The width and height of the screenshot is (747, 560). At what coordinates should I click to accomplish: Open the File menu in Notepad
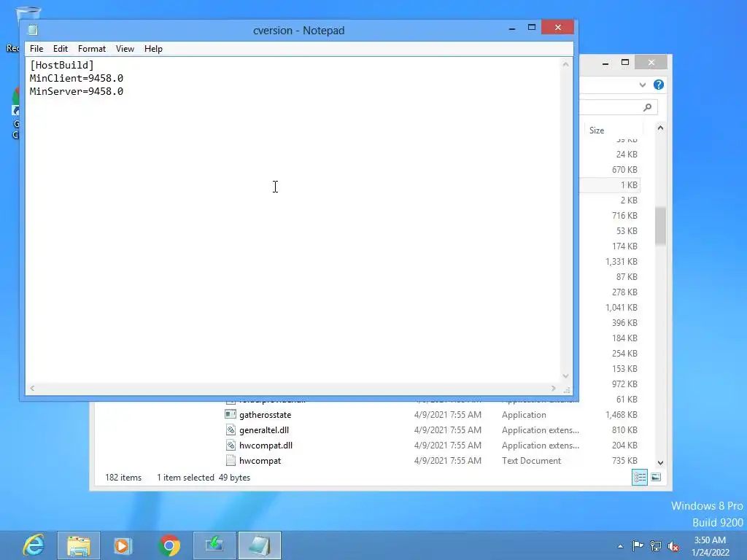[x=36, y=49]
